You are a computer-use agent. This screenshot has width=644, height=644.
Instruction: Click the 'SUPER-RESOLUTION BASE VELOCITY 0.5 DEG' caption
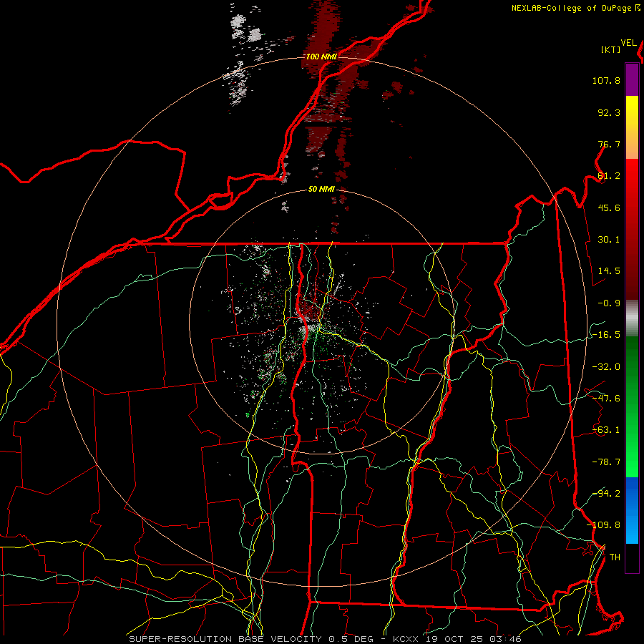pyautogui.click(x=251, y=639)
